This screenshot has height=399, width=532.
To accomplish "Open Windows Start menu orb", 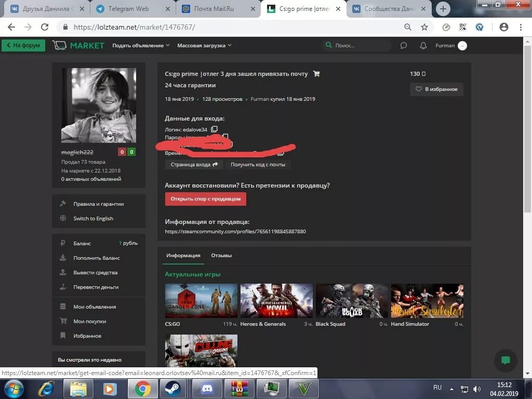I will [x=14, y=389].
